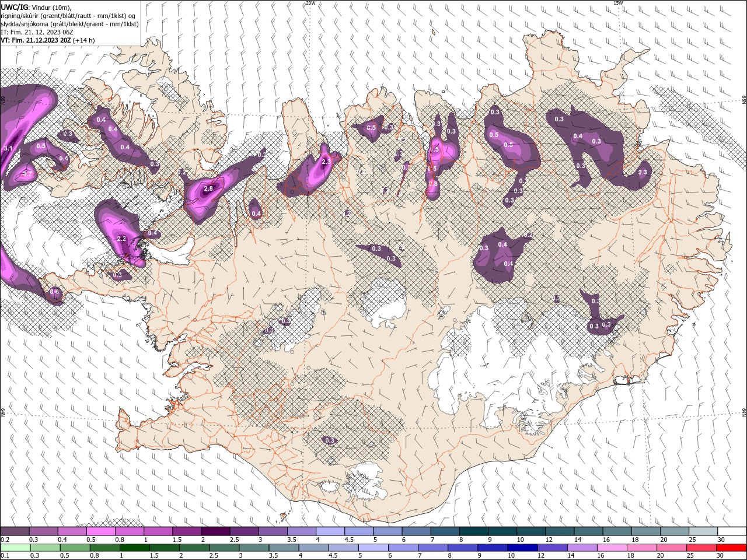Viewport: 747px width, 560px height.
Task: Click the '3.1' value at the map's west edge
Action: point(8,149)
